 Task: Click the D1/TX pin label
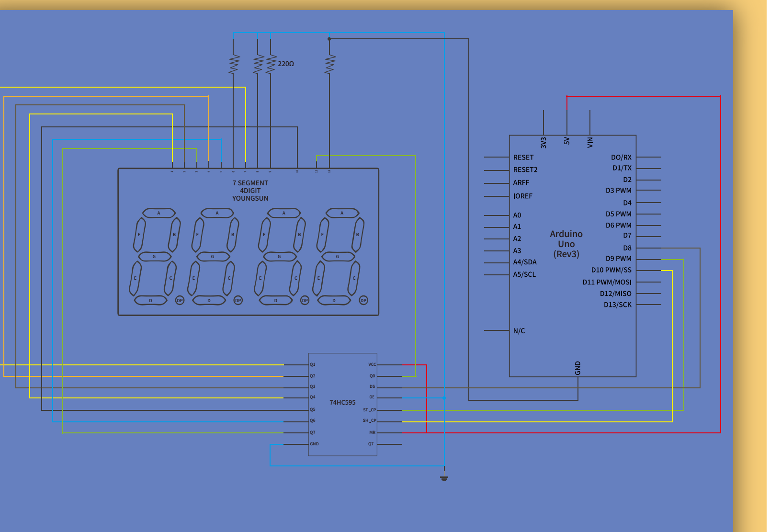(x=622, y=168)
